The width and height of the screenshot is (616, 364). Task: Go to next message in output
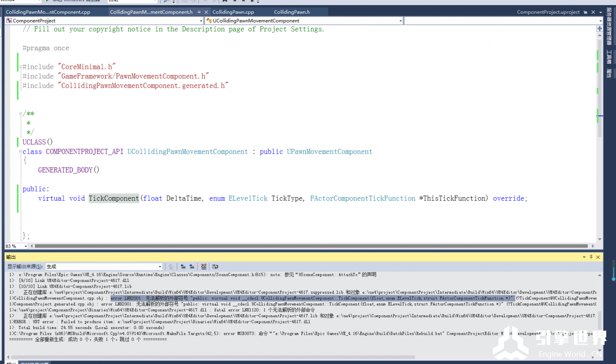(192, 266)
